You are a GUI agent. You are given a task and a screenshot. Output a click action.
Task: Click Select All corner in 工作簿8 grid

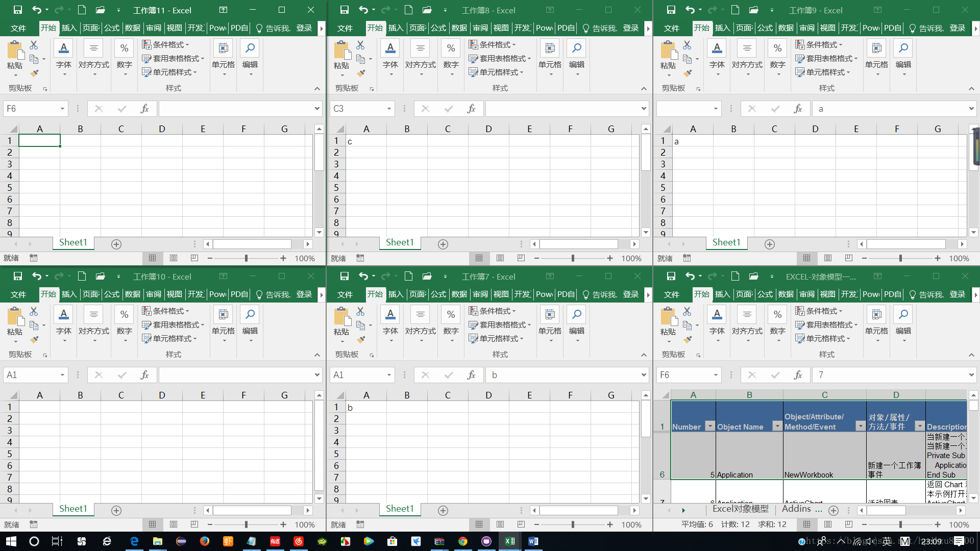click(339, 129)
